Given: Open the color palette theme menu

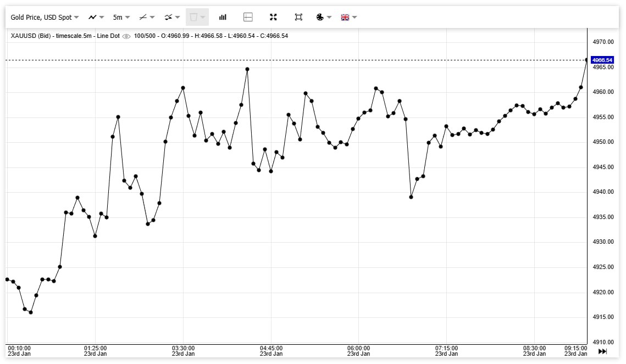Looking at the screenshot, I should click(x=324, y=17).
